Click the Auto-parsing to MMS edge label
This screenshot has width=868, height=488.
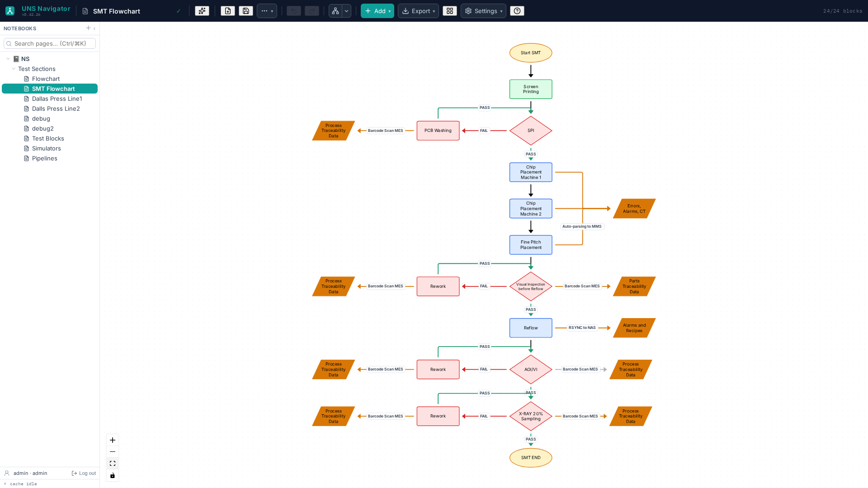tap(582, 226)
